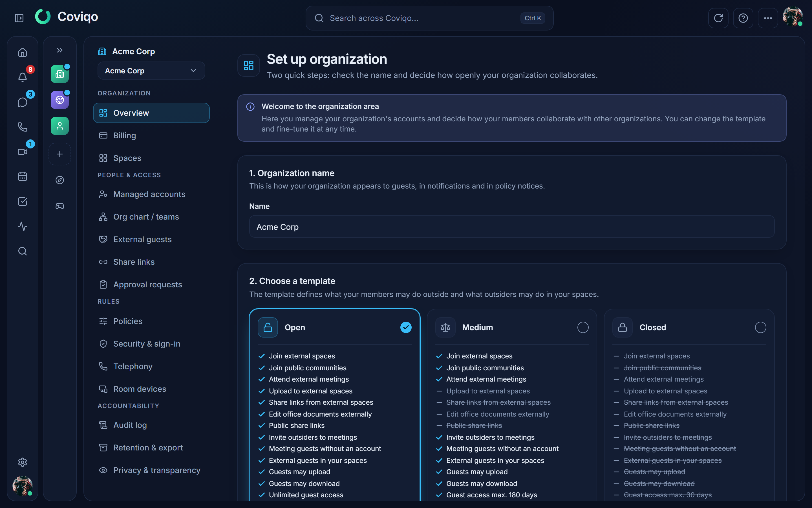Image resolution: width=812 pixels, height=508 pixels.
Task: Open video meetings icon with 1 badge
Action: tap(23, 152)
